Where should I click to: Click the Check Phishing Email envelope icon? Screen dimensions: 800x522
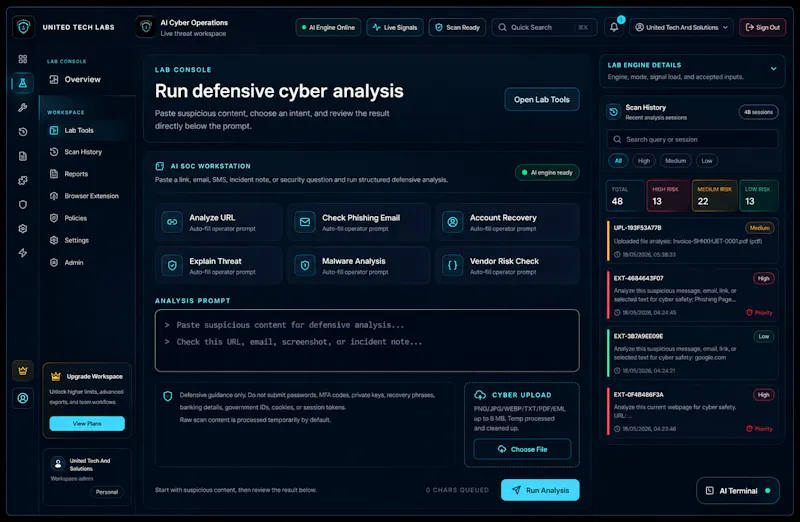pyautogui.click(x=305, y=222)
